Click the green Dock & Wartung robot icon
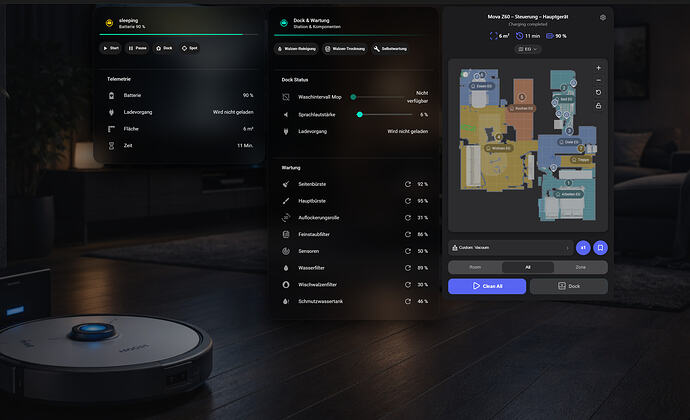 pyautogui.click(x=284, y=23)
